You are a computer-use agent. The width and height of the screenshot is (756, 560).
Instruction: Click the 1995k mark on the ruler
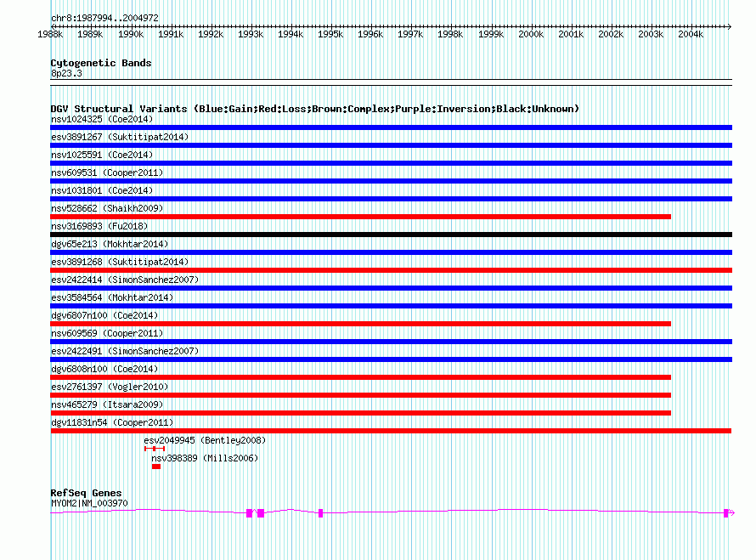pos(330,35)
